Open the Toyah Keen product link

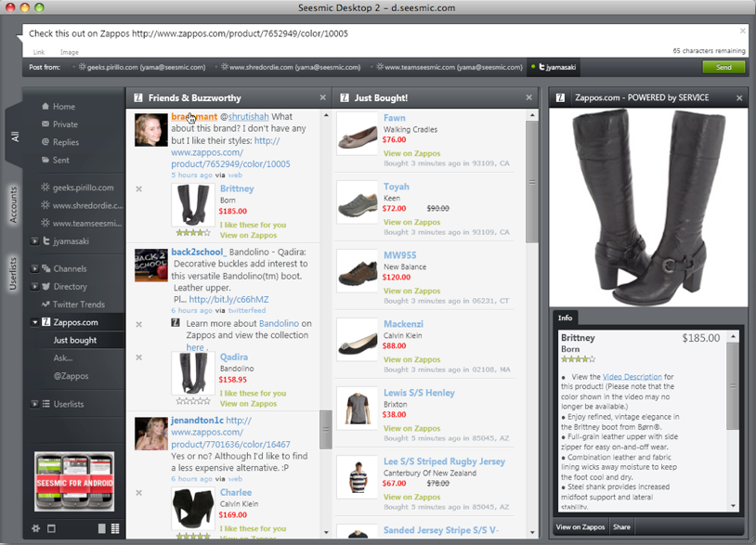[x=397, y=187]
